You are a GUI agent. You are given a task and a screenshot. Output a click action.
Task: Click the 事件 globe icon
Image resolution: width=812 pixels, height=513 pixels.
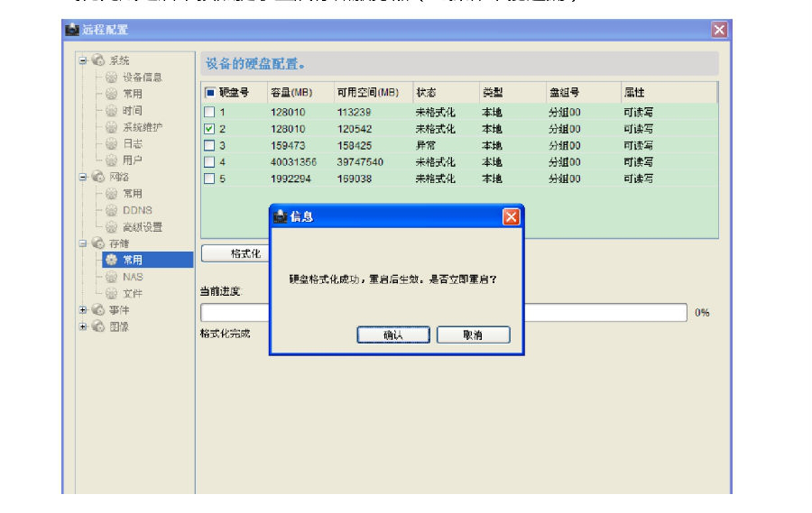[97, 309]
